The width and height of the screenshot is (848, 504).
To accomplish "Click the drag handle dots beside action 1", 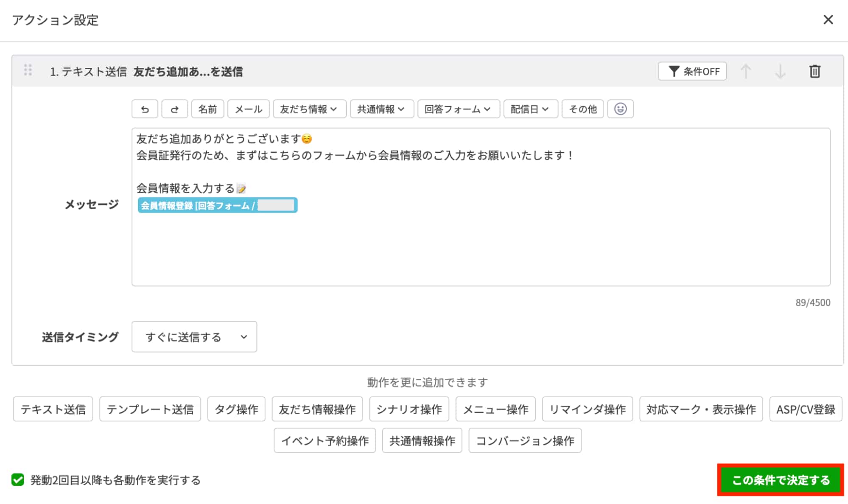I will coord(29,71).
